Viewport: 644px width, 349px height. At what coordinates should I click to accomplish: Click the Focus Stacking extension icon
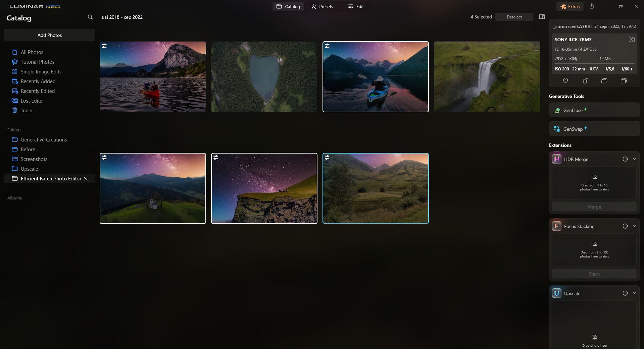[x=557, y=226]
